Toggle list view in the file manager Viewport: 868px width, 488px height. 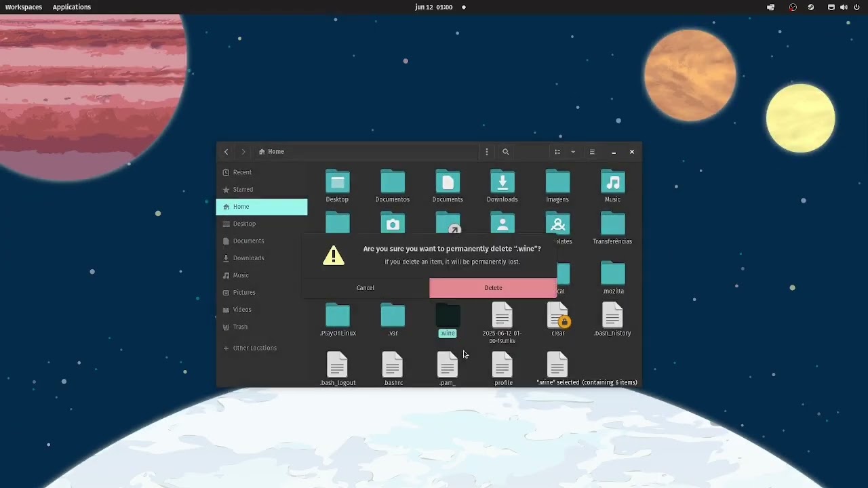557,152
